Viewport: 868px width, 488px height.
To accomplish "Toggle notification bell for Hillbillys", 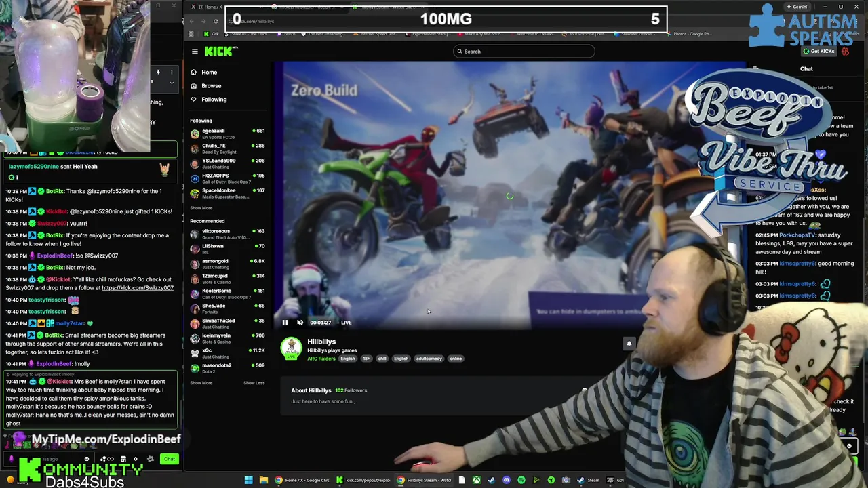I will coord(629,344).
